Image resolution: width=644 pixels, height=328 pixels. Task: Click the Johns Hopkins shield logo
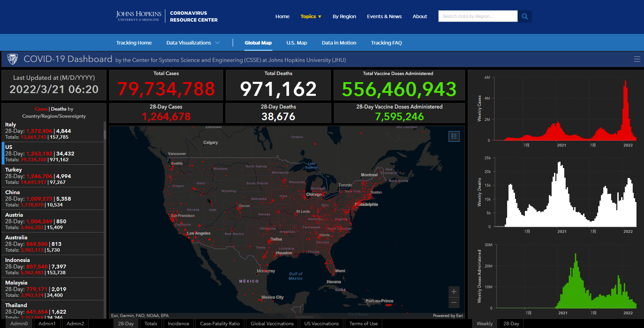click(13, 59)
